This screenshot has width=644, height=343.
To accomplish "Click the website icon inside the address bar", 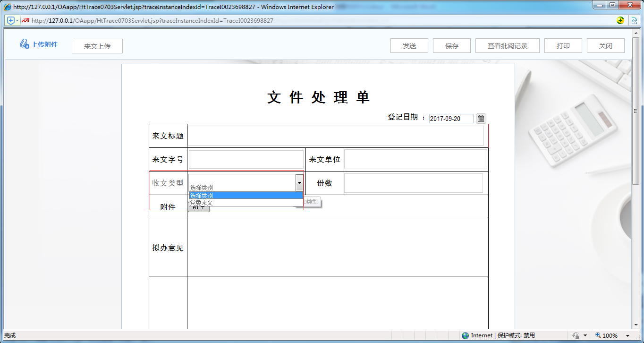I will 25,20.
